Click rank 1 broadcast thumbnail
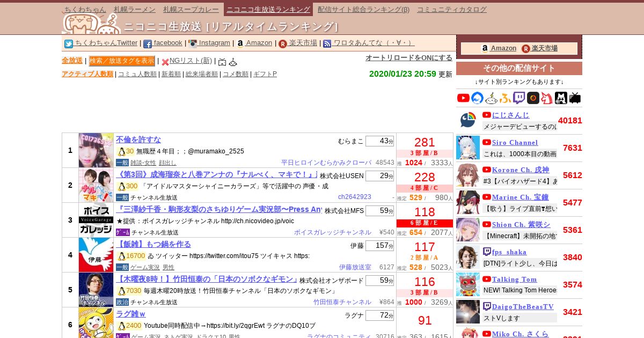 (x=96, y=150)
